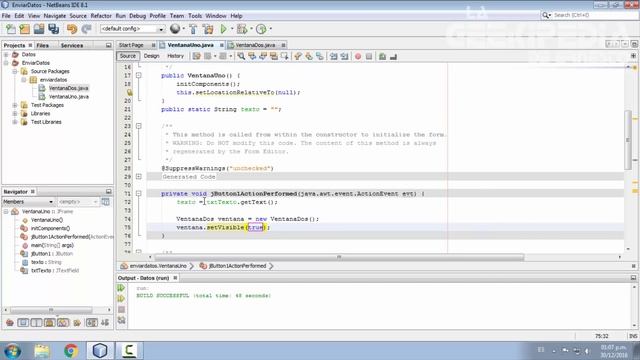The image size is (640, 360).
Task: Click the Debug Project toolbar icon
Action: tap(242, 29)
